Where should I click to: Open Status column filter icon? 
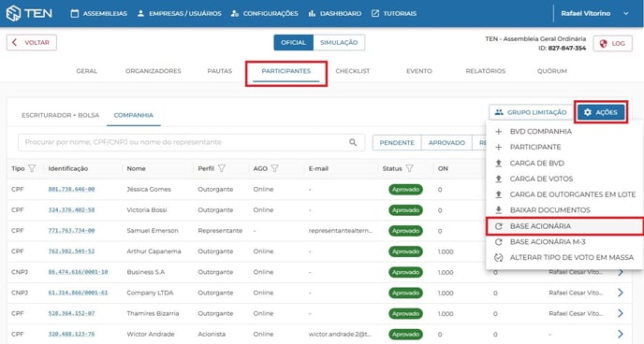(409, 168)
